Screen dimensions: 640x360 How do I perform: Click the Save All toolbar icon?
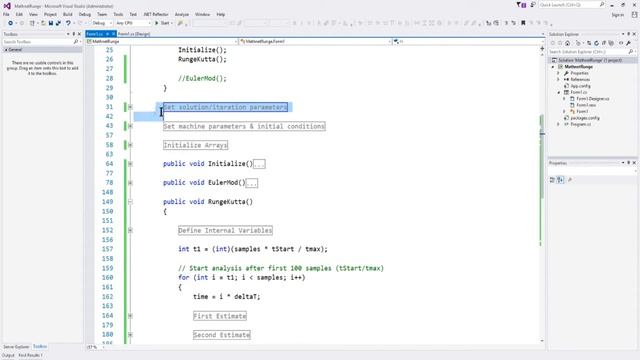(58, 23)
